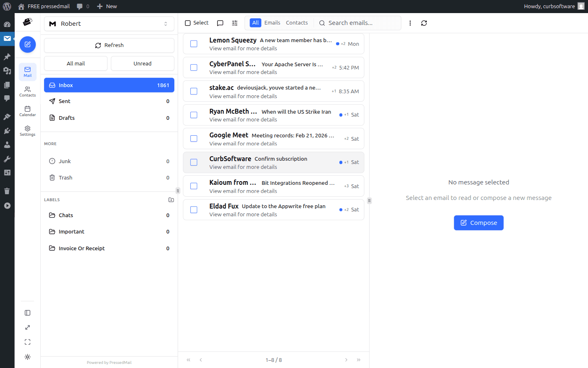Create a new label via the folder-add icon
This screenshot has width=588, height=368.
[171, 200]
